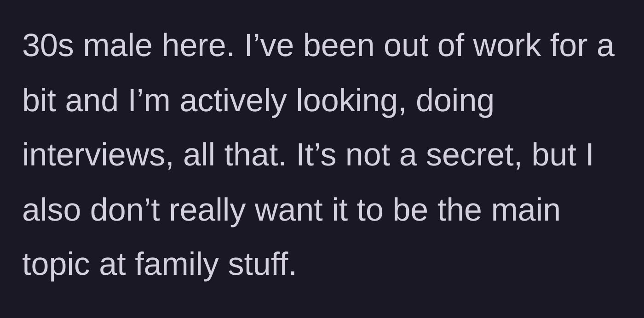Select the word "actively" in the text
The height and width of the screenshot is (318, 644).
[233, 101]
